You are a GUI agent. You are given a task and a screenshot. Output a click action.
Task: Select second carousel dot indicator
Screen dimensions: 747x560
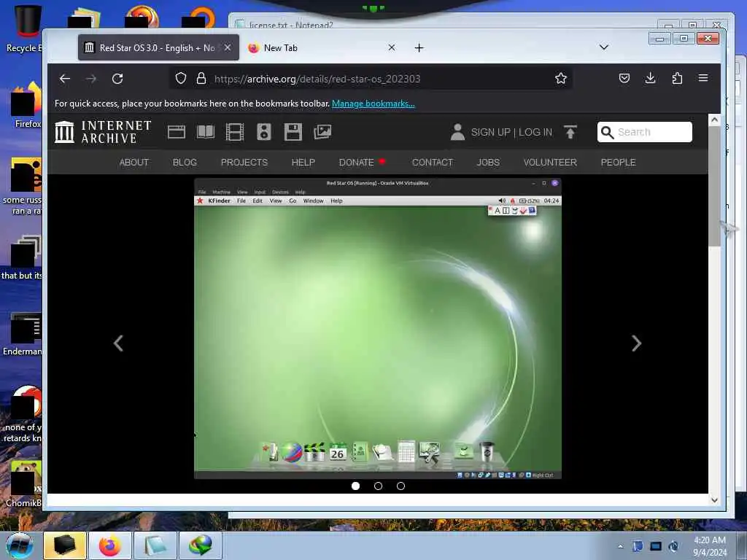point(379,486)
